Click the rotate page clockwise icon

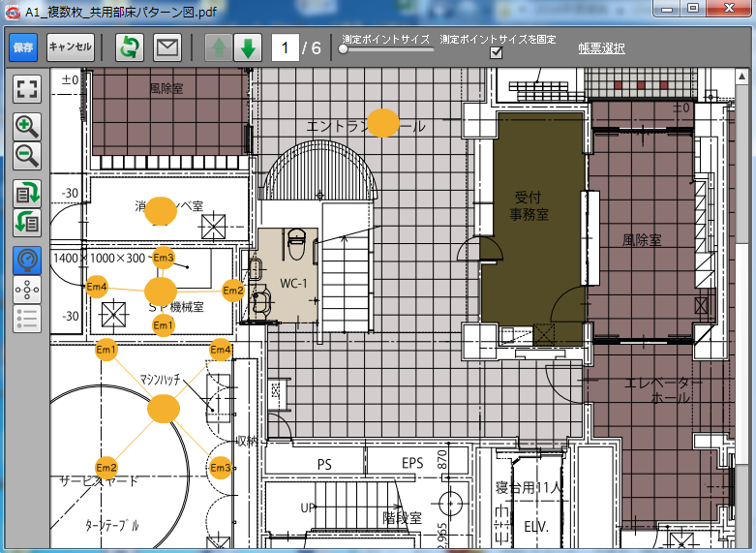tap(27, 192)
